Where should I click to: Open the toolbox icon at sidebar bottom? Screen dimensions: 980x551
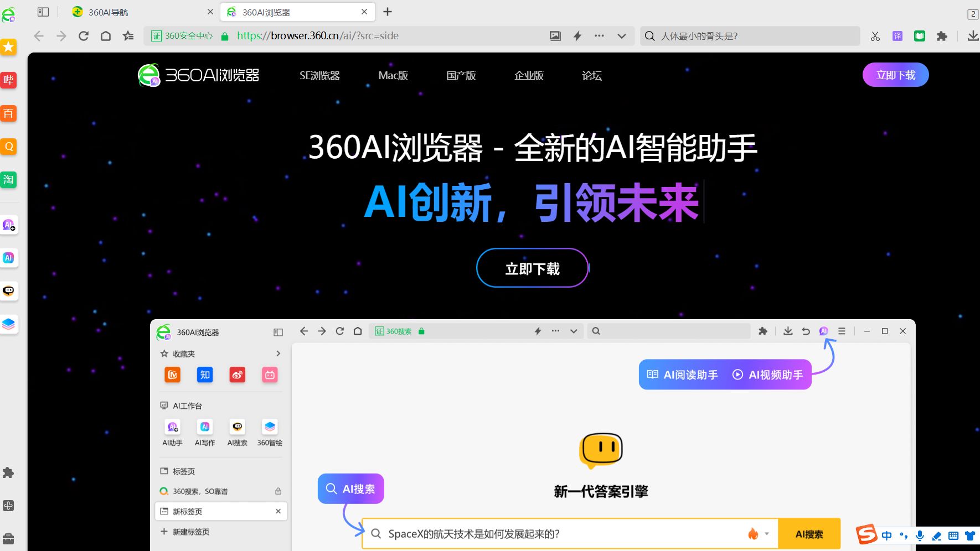click(8, 538)
